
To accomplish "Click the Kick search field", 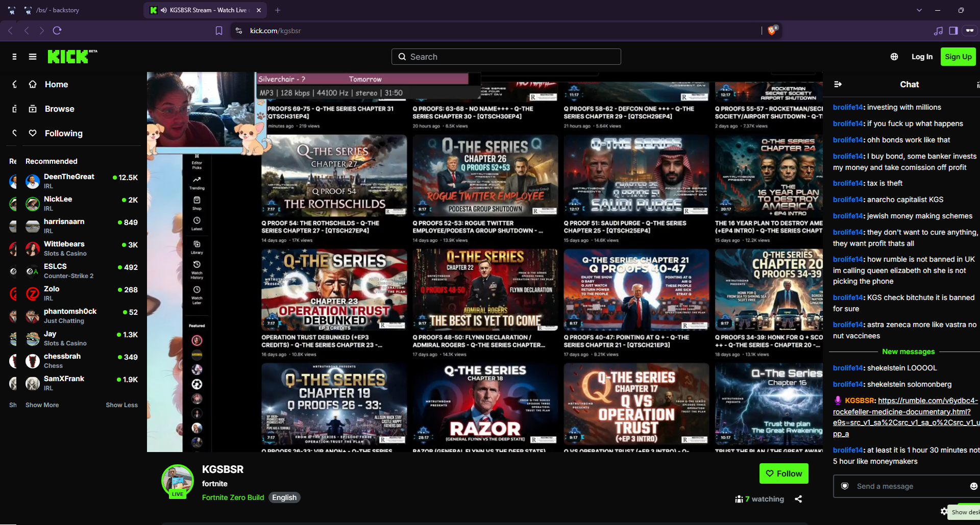I will tap(506, 57).
